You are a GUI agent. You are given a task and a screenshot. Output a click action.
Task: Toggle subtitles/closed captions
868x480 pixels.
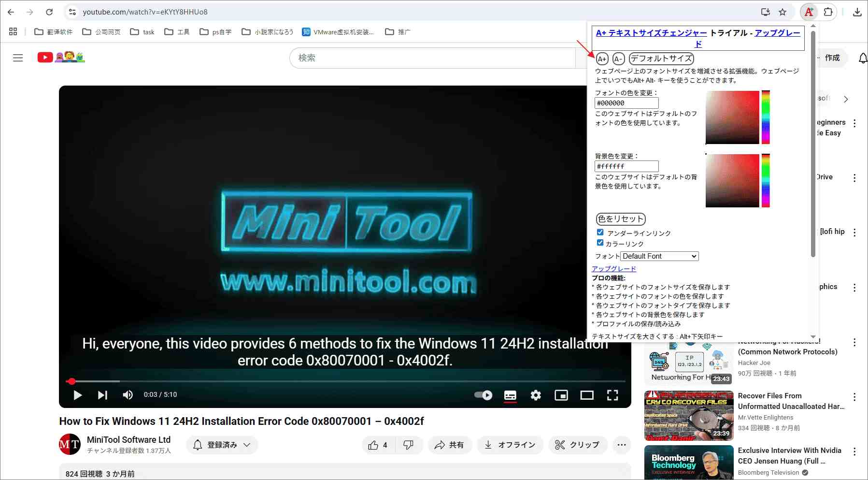[x=510, y=395]
